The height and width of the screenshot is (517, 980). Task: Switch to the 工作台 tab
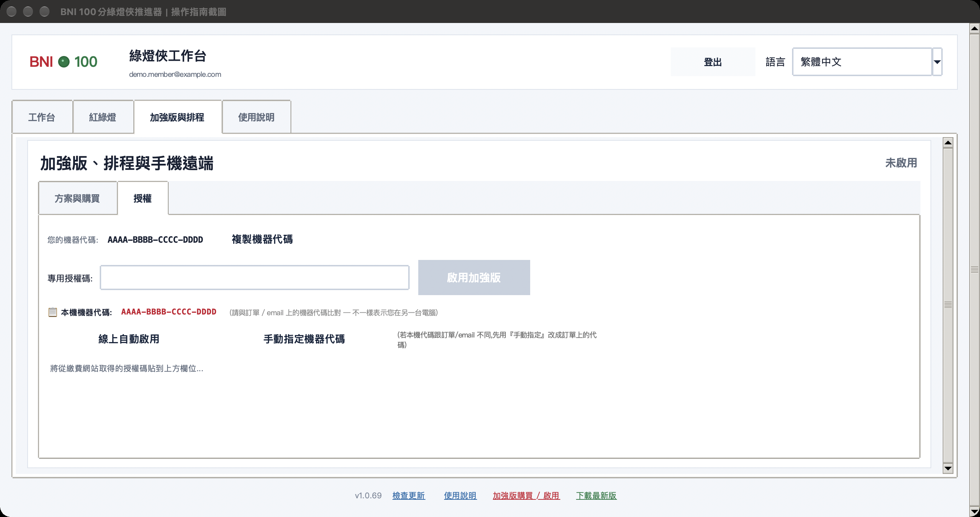point(42,117)
